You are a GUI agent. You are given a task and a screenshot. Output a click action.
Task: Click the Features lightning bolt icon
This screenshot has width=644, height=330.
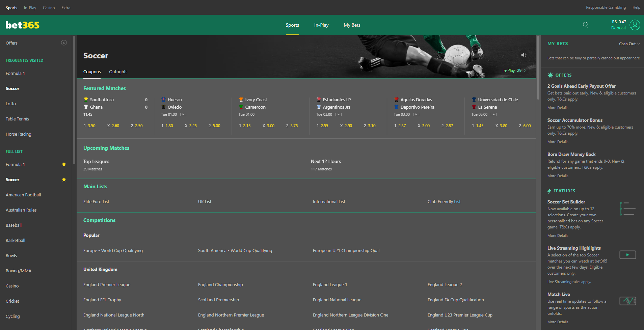pyautogui.click(x=549, y=191)
